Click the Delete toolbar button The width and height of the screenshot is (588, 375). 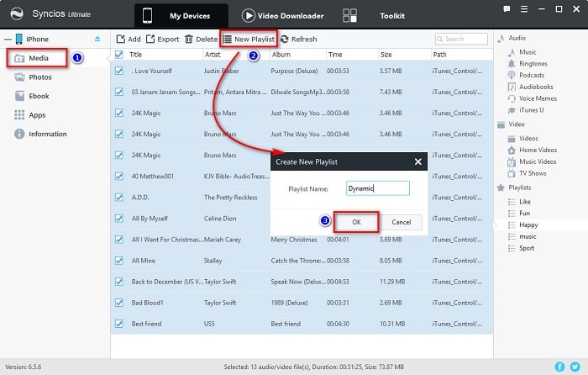(201, 39)
